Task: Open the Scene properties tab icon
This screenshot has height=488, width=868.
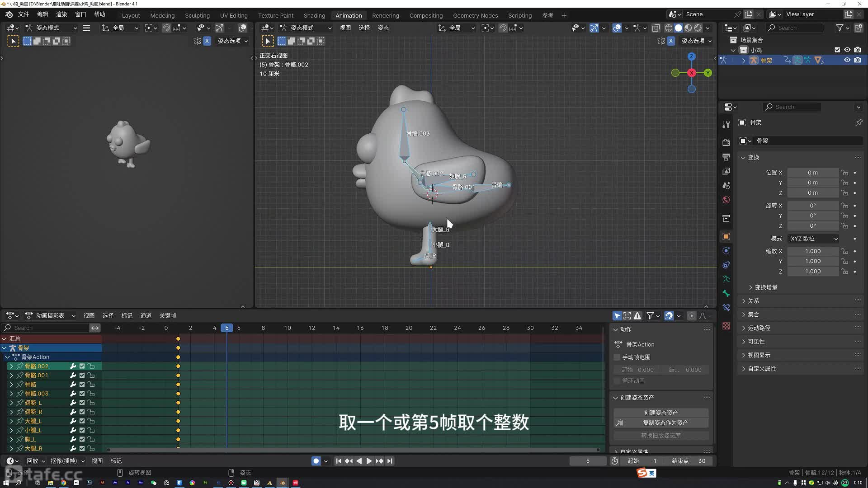Action: [726, 185]
